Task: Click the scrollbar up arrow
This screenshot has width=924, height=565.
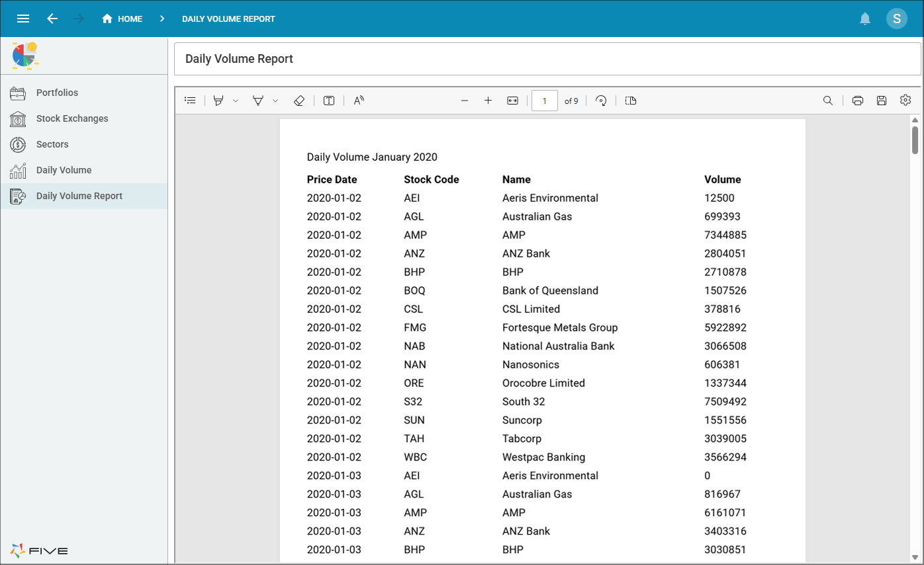Action: click(x=915, y=120)
